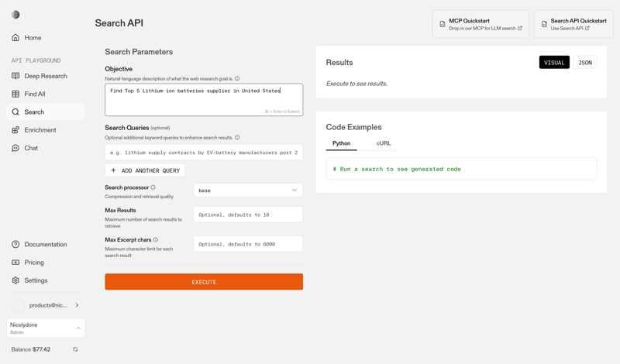The width and height of the screenshot is (620, 364).
Task: Click the Pricing card icon
Action: pyautogui.click(x=15, y=263)
